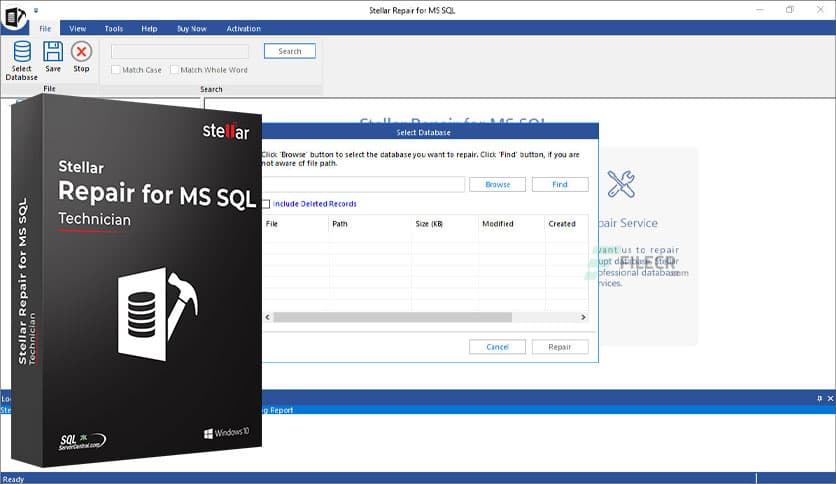The height and width of the screenshot is (484, 836).
Task: Click the Select Database dialog title bar
Action: pyautogui.click(x=430, y=132)
